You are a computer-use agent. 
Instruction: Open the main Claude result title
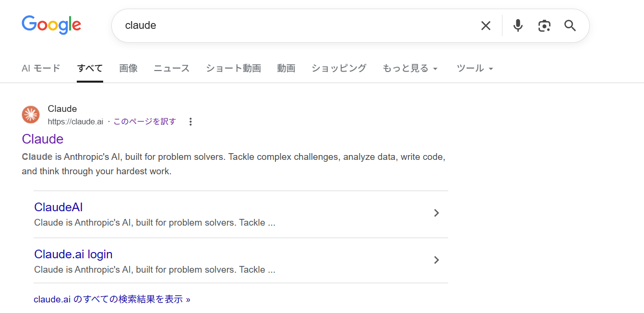43,139
